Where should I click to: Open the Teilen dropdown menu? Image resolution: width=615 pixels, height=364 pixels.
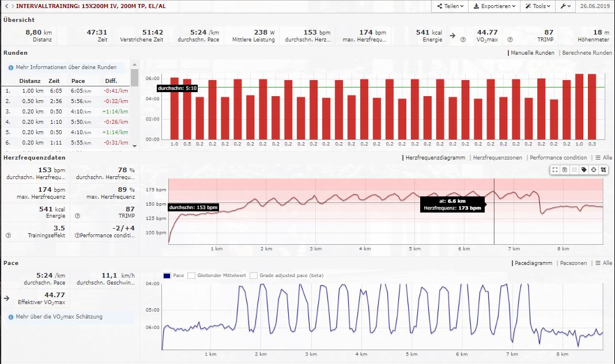pos(450,6)
